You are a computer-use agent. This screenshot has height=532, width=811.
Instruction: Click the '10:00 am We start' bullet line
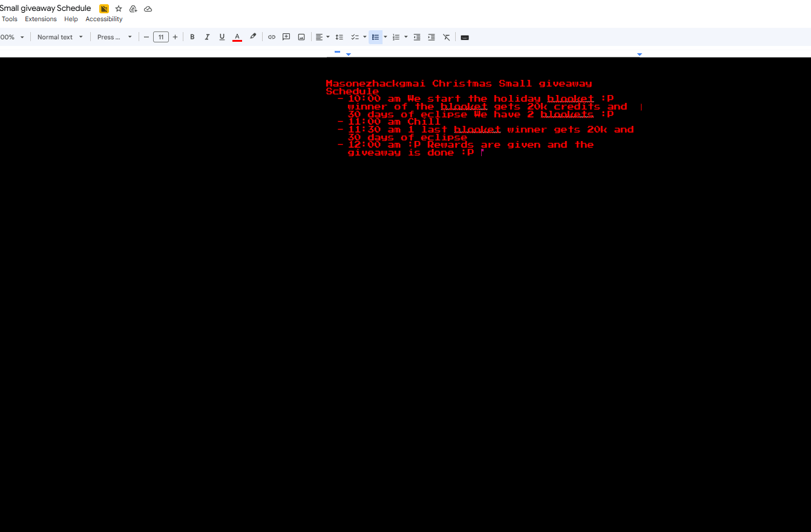[481, 99]
